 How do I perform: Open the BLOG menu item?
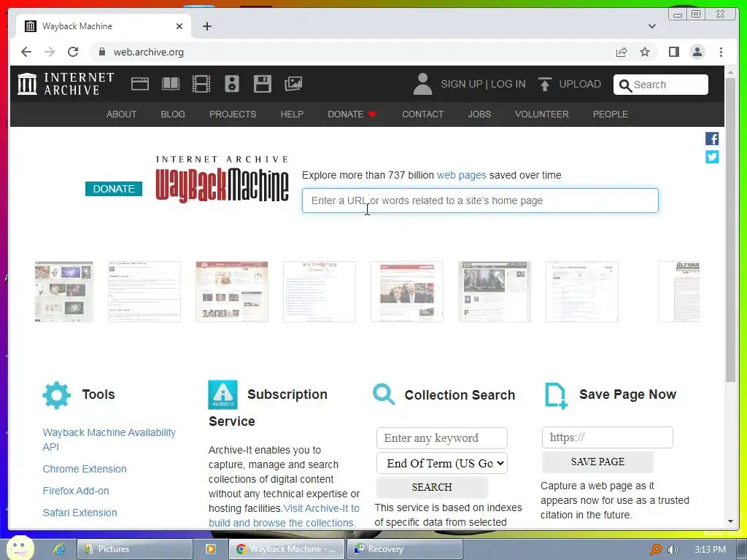click(172, 114)
